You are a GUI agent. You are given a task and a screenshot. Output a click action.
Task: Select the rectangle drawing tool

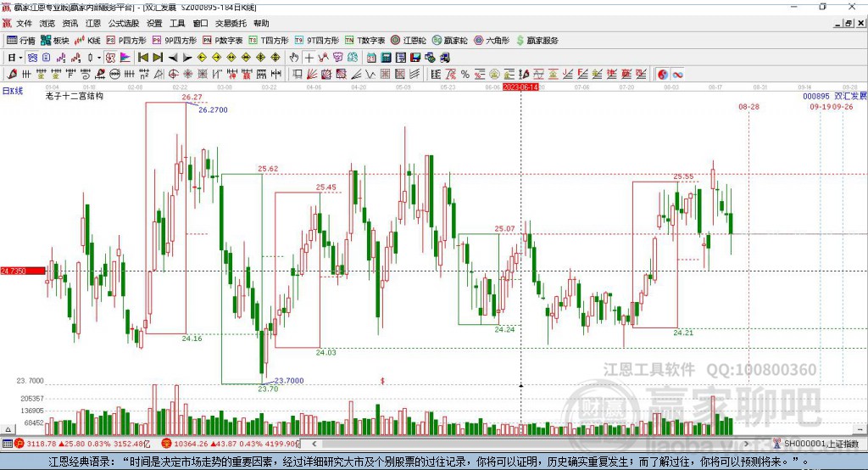point(298,74)
